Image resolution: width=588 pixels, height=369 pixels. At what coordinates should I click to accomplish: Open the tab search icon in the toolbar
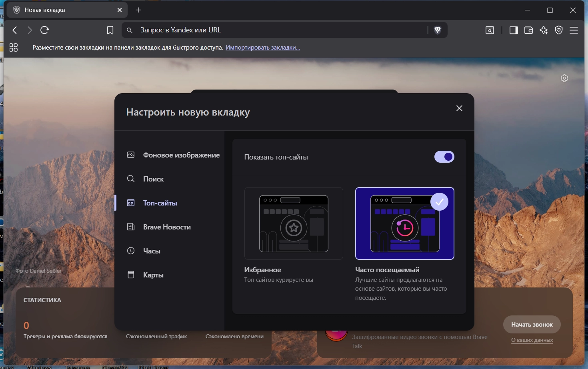pos(490,30)
